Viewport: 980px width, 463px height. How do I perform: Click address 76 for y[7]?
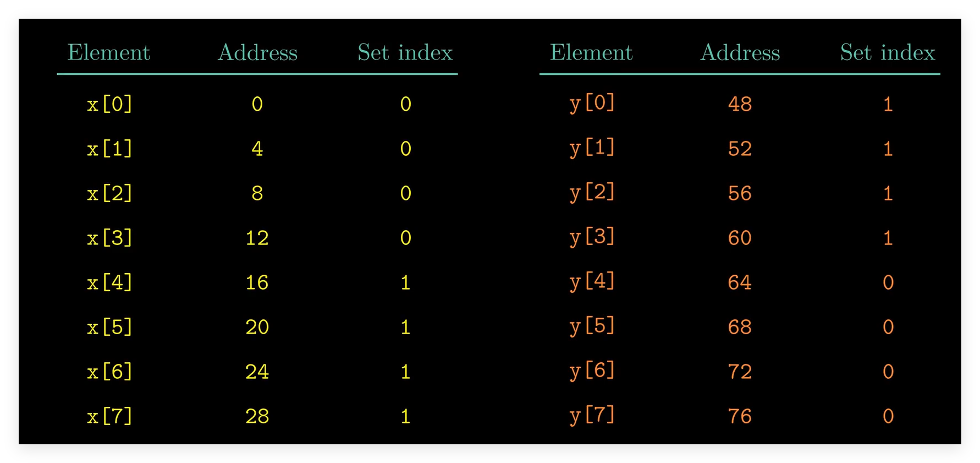tap(740, 416)
